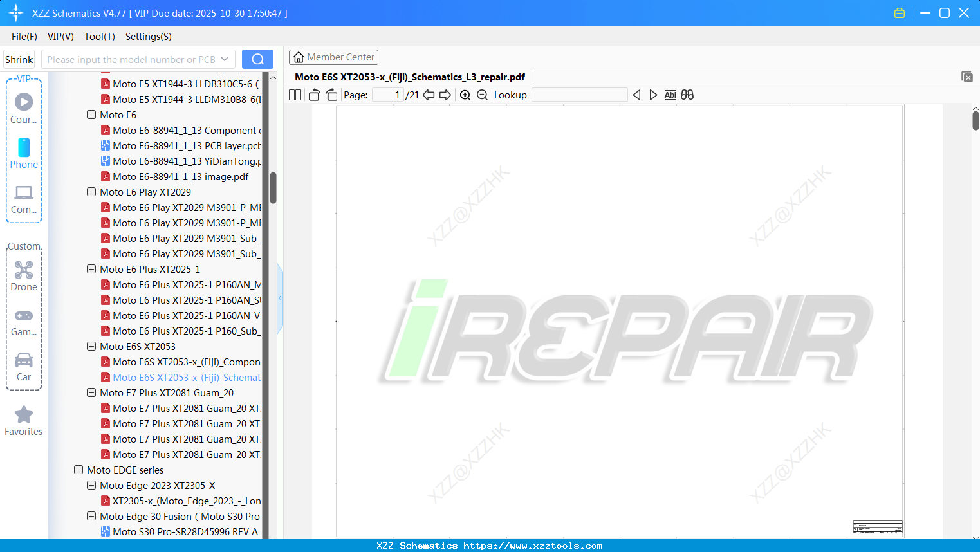Open Moto E6 Plus XT2025-1 P160AN_M file
Screen dimensions: 980x552
pyautogui.click(x=181, y=285)
